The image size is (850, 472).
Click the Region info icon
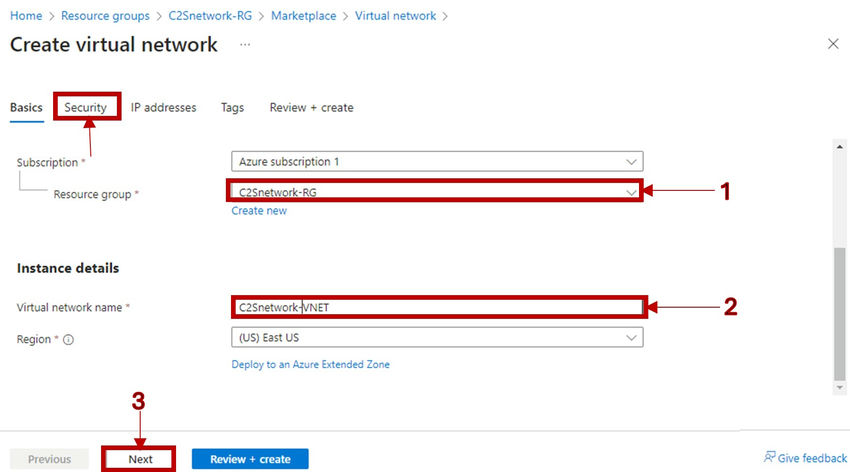coord(69,340)
